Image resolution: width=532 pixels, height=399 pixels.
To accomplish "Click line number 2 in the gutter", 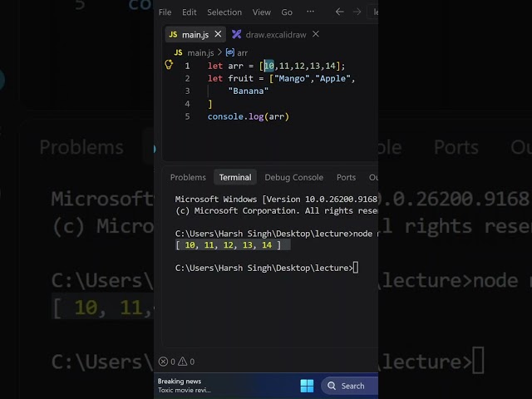I will pyautogui.click(x=187, y=78).
